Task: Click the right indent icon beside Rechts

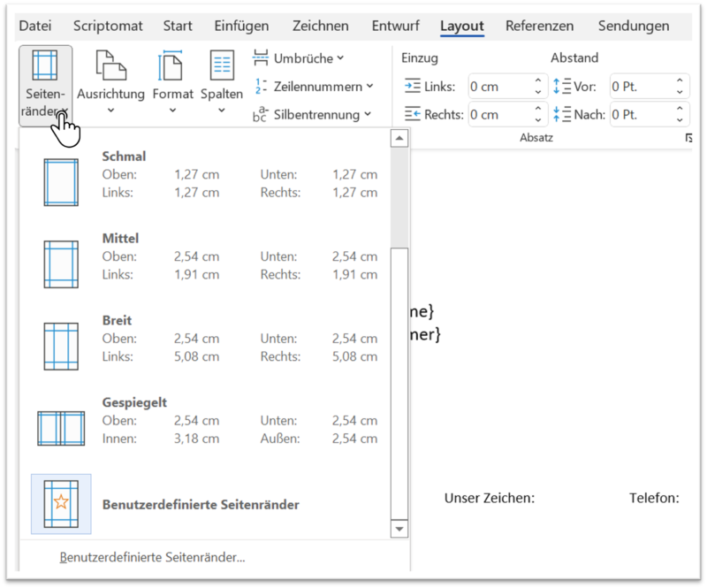Action: pos(412,114)
